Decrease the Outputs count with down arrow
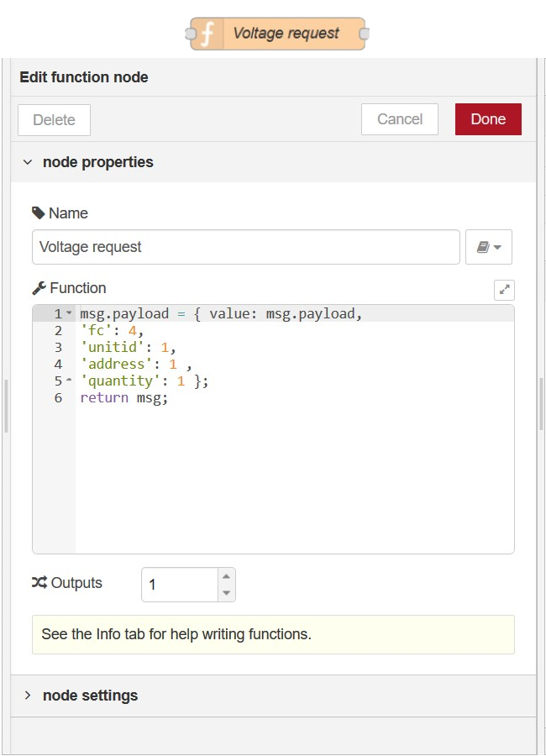The width and height of the screenshot is (546, 756). coord(226,593)
